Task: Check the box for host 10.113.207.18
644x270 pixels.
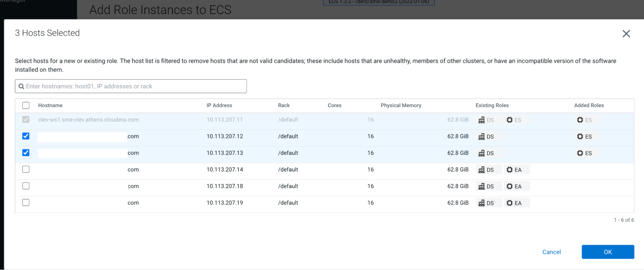Action: click(26, 186)
